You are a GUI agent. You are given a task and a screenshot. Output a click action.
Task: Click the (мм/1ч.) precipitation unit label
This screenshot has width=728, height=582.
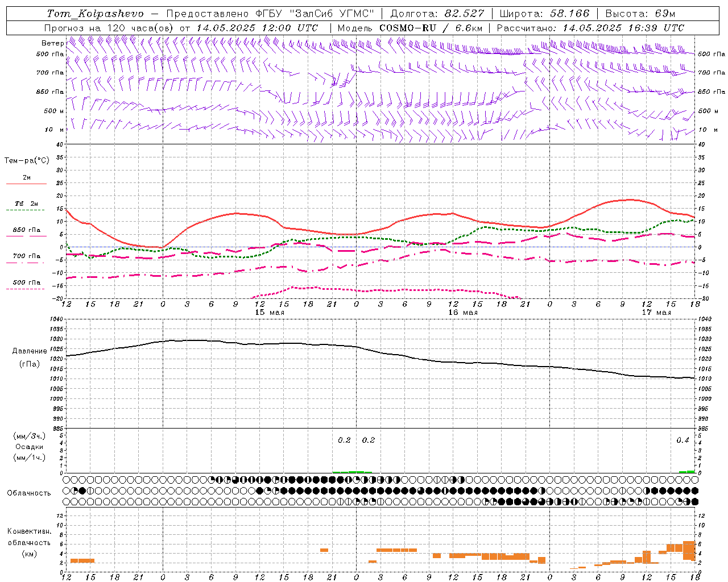[30, 458]
